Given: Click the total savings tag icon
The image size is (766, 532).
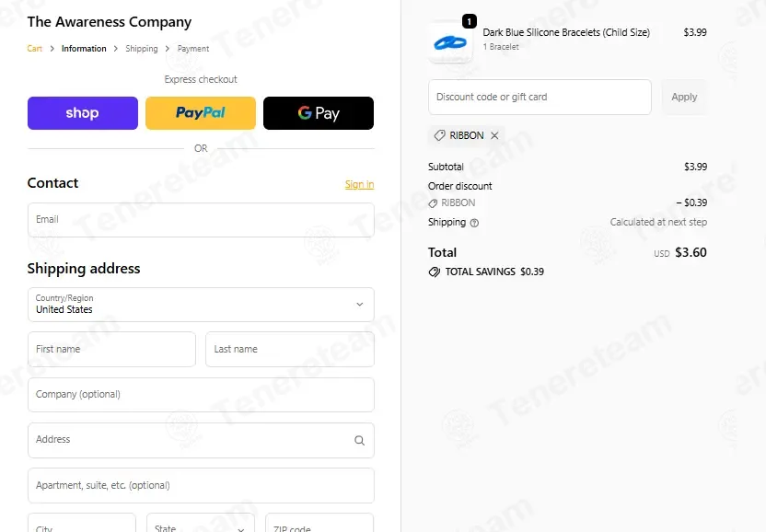Looking at the screenshot, I should 435,272.
